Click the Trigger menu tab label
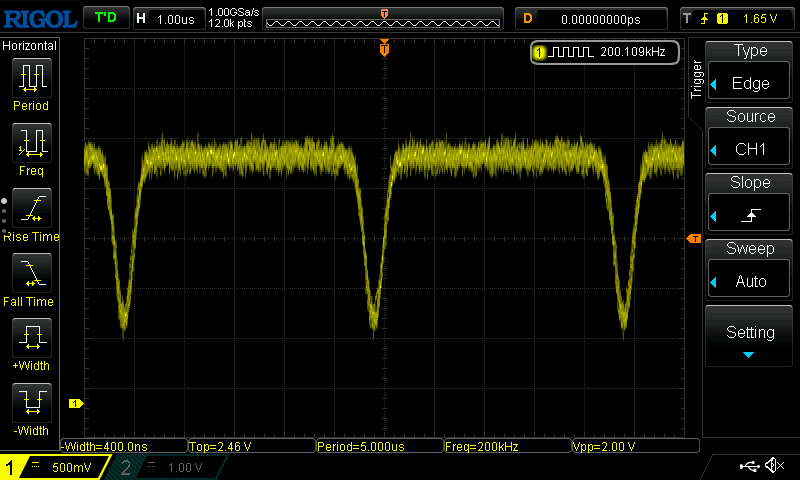 (696, 79)
